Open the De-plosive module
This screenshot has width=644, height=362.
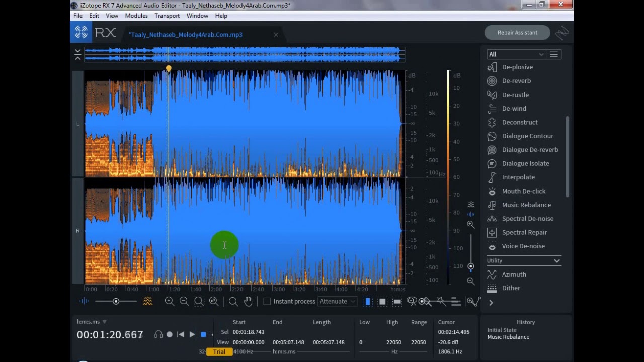coord(510,67)
